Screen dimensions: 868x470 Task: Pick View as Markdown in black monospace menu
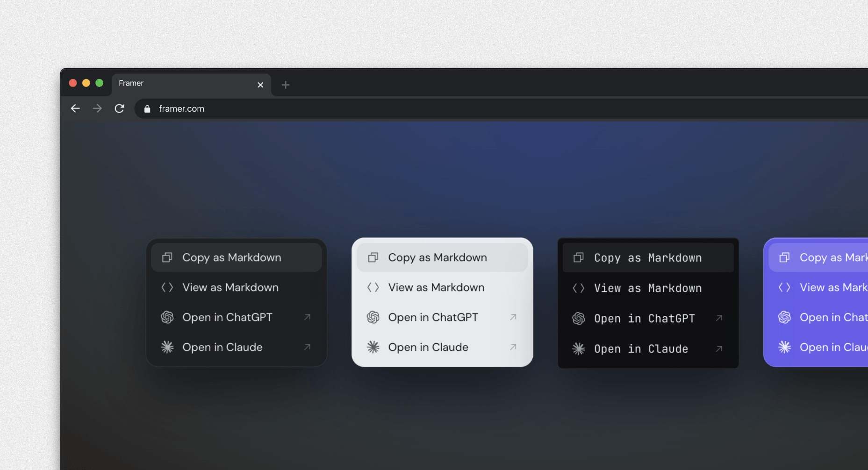[x=648, y=288]
